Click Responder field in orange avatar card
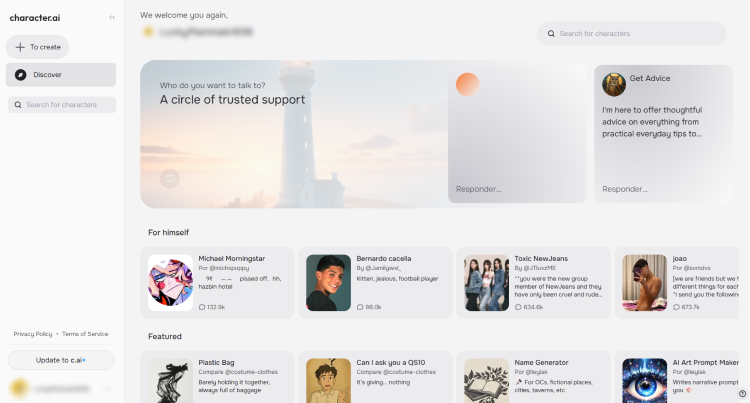Screen dimensions: 750x403 coord(478,189)
